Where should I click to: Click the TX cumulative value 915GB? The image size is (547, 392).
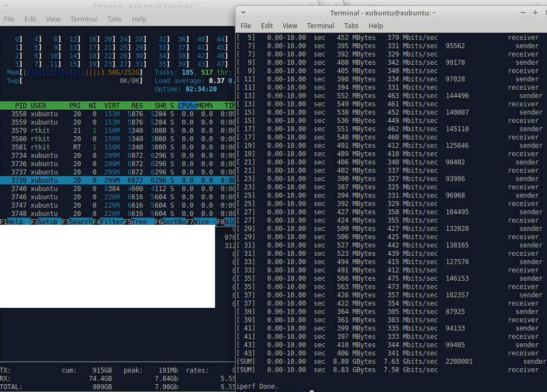point(102,370)
